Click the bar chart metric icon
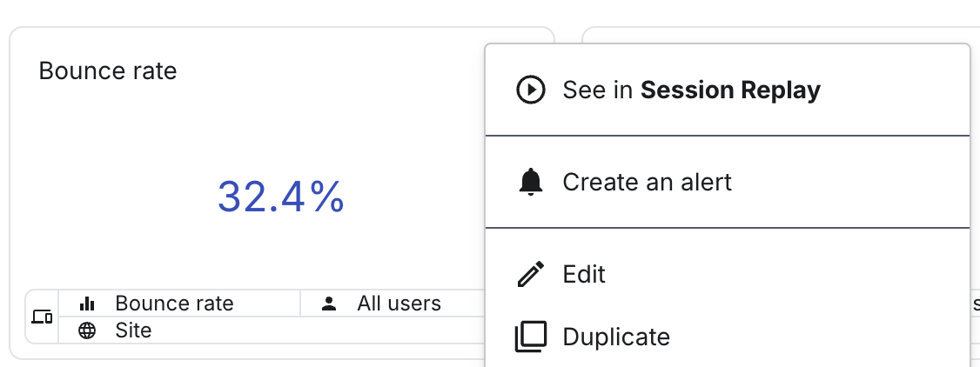This screenshot has width=980, height=367. click(x=87, y=304)
